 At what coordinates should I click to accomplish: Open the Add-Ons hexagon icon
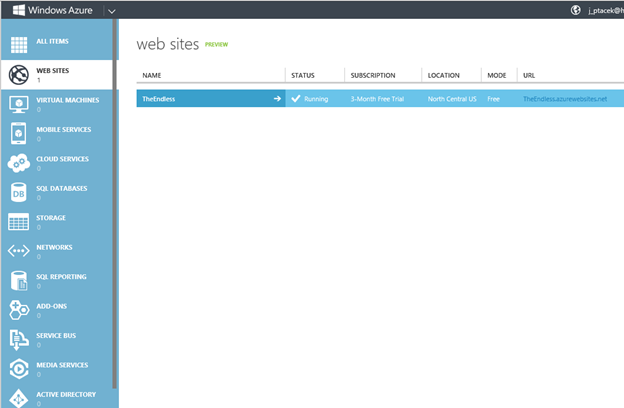tap(19, 310)
